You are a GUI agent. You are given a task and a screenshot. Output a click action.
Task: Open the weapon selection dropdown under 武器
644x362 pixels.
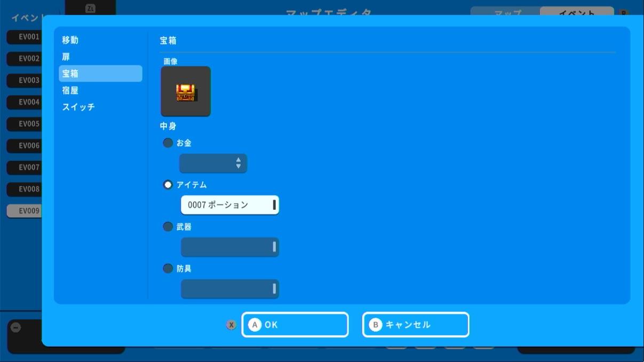pyautogui.click(x=229, y=247)
